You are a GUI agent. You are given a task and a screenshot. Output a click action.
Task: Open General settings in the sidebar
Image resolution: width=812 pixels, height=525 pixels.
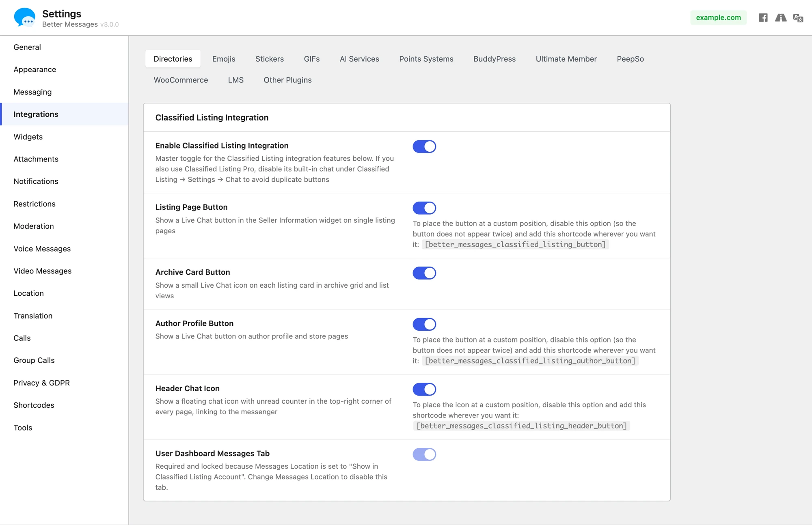tap(64, 47)
